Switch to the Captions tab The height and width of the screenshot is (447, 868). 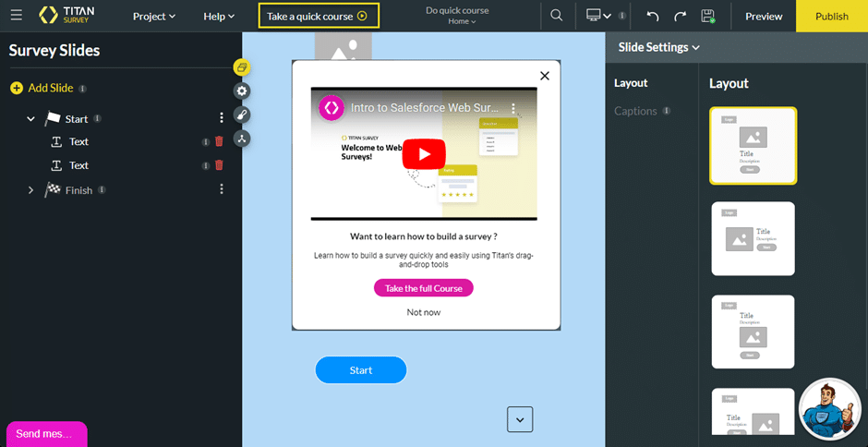click(635, 111)
